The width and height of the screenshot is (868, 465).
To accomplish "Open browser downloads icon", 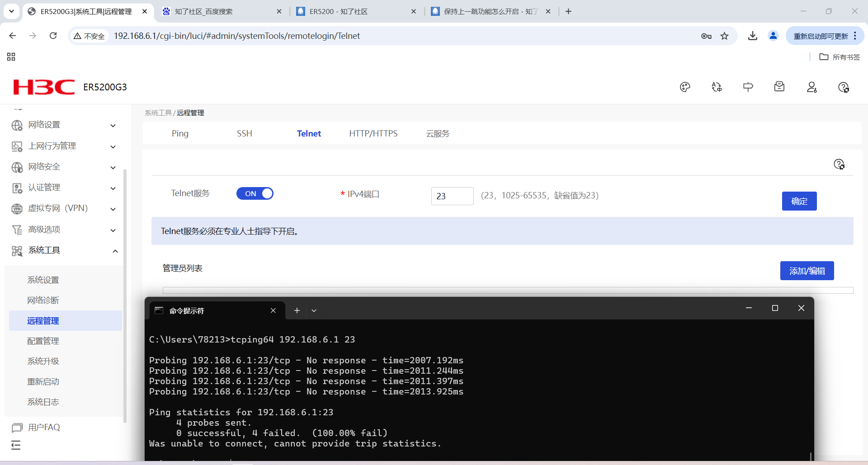I will (753, 36).
